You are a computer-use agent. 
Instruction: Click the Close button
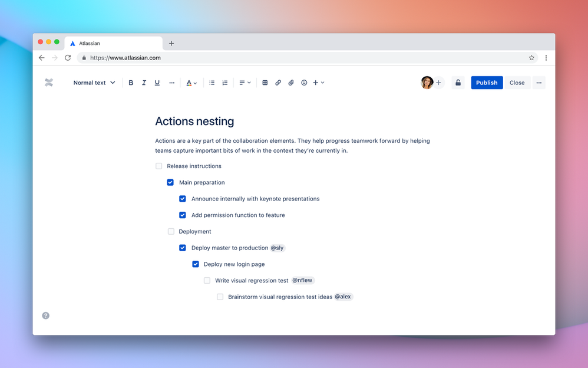pos(517,83)
